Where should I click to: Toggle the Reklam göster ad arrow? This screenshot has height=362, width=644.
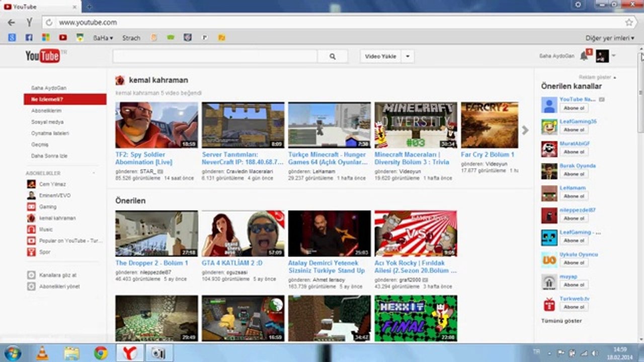click(x=615, y=77)
